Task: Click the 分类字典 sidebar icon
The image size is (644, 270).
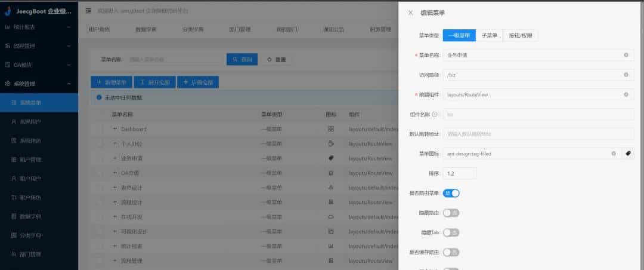Action: 14,235
